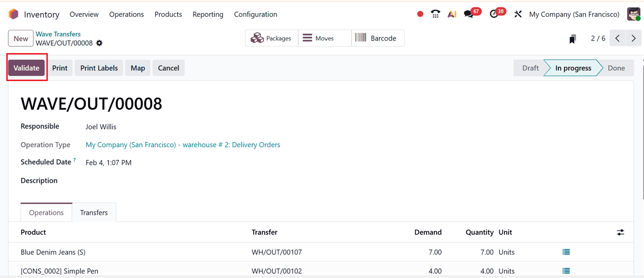Open the AI assistant icon

[452, 14]
